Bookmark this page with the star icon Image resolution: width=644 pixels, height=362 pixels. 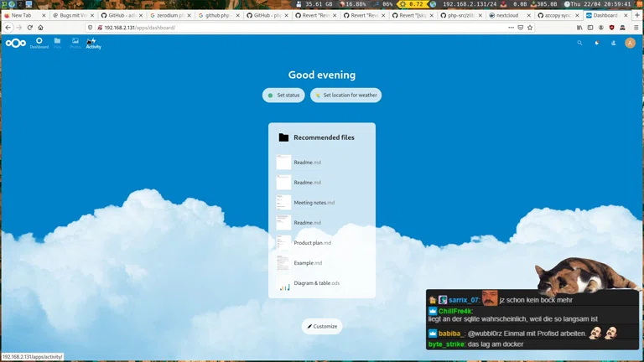click(x=532, y=28)
